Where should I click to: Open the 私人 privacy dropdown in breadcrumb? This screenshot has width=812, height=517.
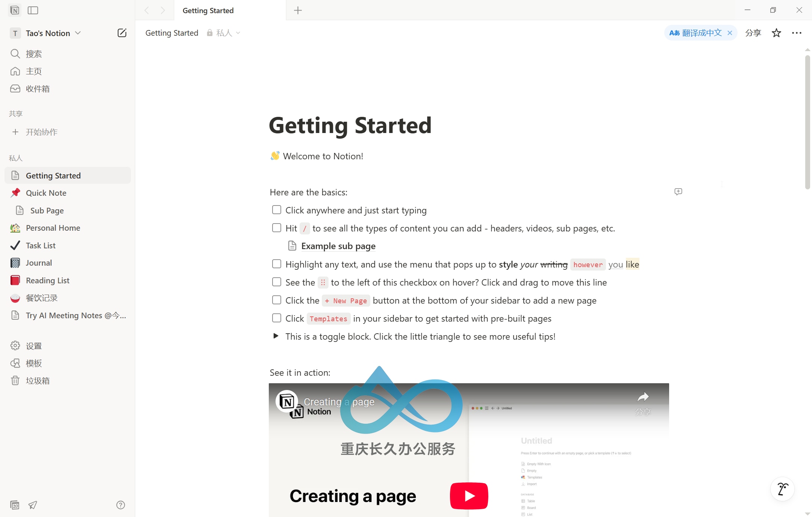[224, 33]
